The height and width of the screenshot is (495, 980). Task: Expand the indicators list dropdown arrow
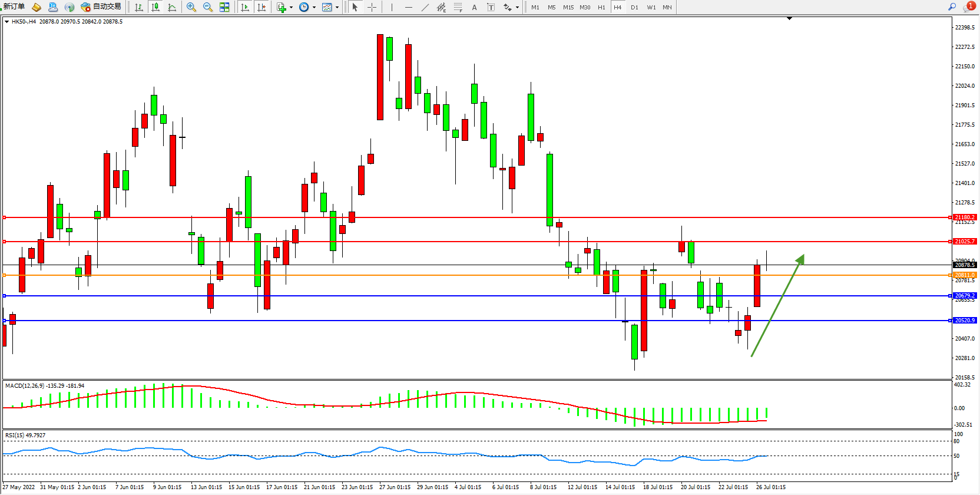(x=291, y=8)
